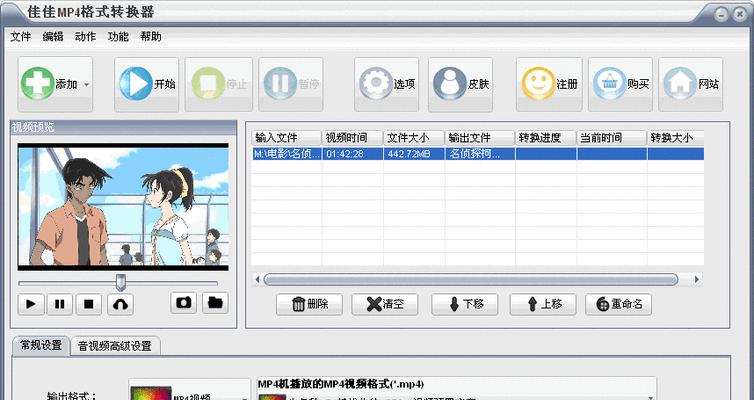Click the 文件大小 column header
The width and height of the screenshot is (754, 400).
point(414,138)
